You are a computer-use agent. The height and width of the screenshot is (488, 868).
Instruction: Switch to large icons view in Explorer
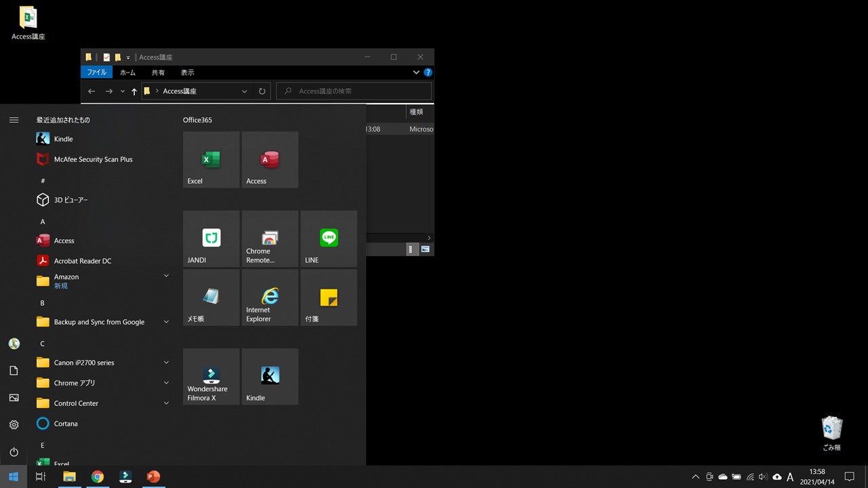coord(425,249)
